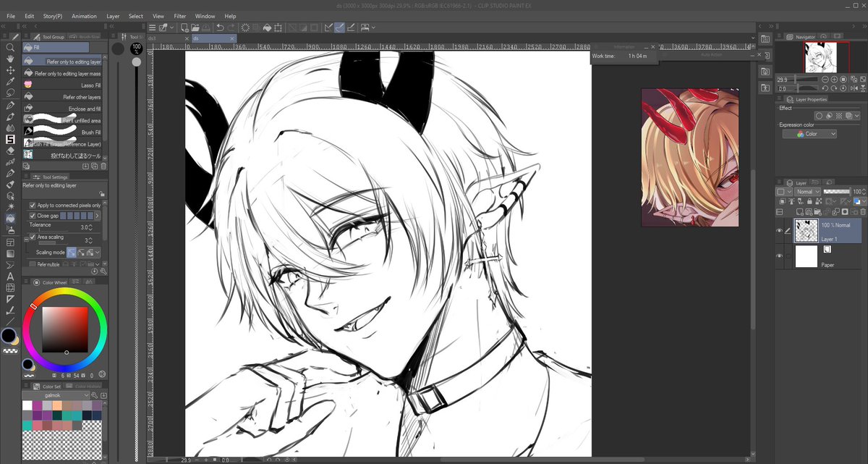Screen dimensions: 868x464
Task: Open the Normal blending mode dropdown
Action: 807,192
